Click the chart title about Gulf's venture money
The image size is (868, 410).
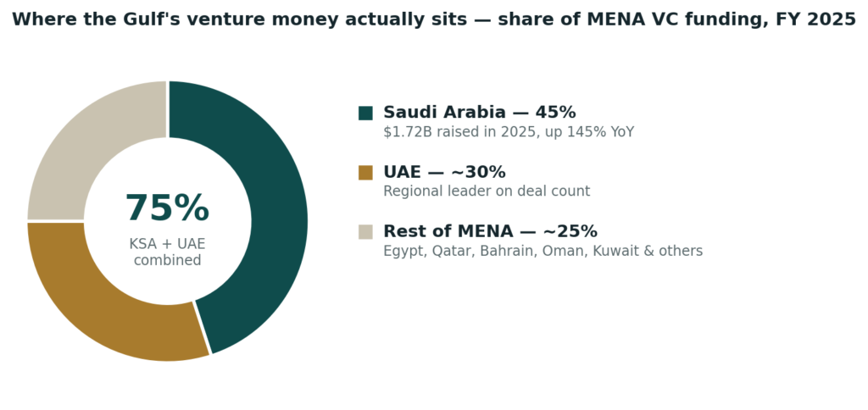434,19
